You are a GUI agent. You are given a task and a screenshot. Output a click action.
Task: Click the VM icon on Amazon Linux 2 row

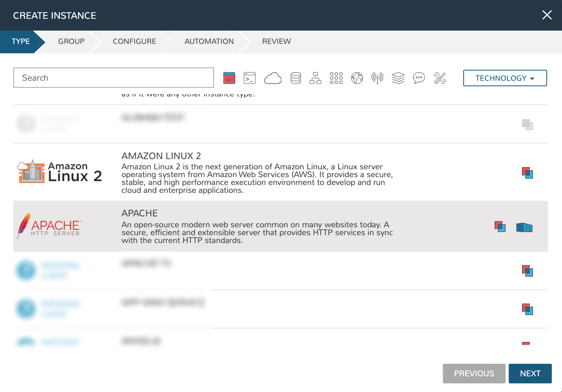[528, 173]
